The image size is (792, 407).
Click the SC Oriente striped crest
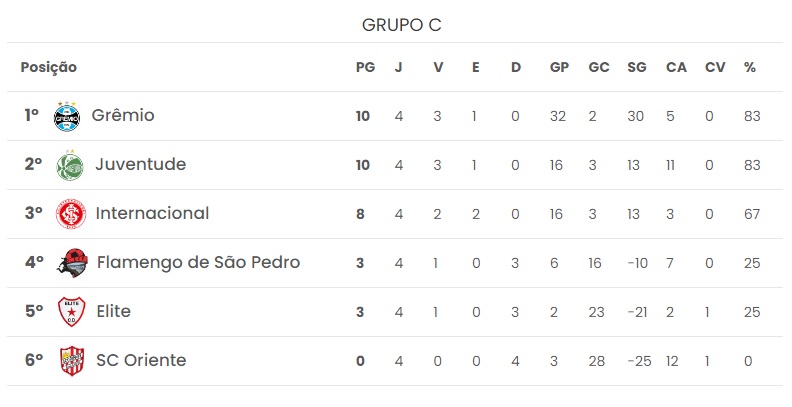click(x=72, y=361)
